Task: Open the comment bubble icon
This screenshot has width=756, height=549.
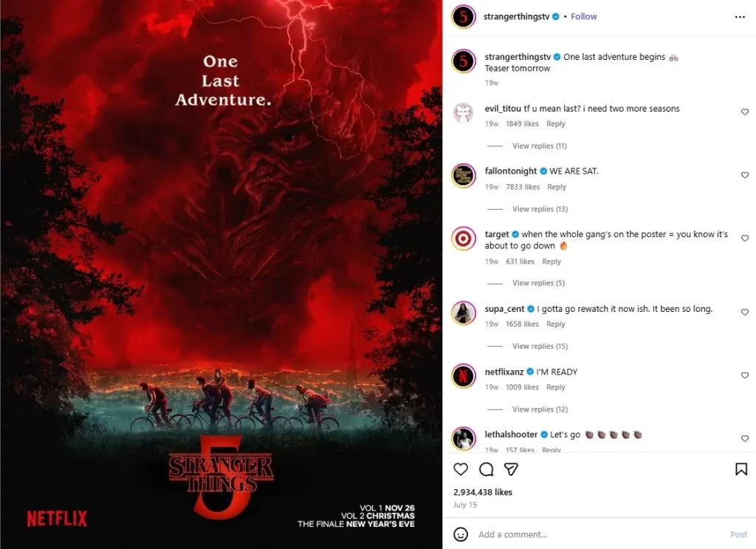Action: 486,469
